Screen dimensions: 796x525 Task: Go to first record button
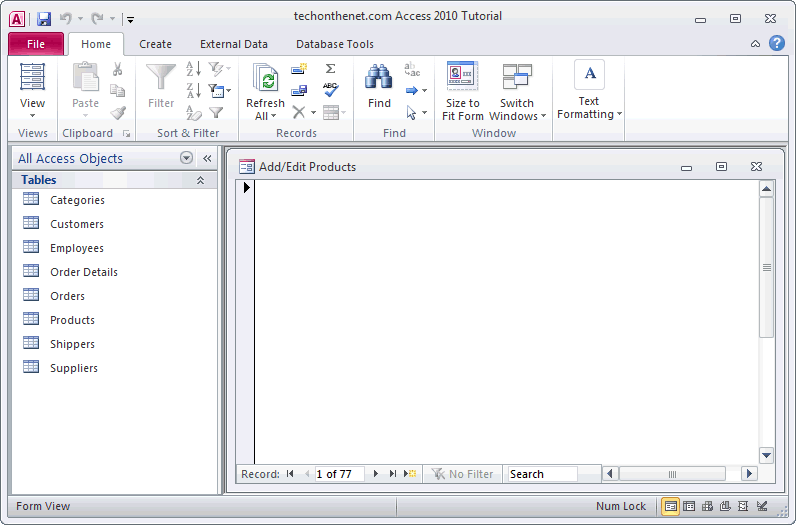pos(290,474)
